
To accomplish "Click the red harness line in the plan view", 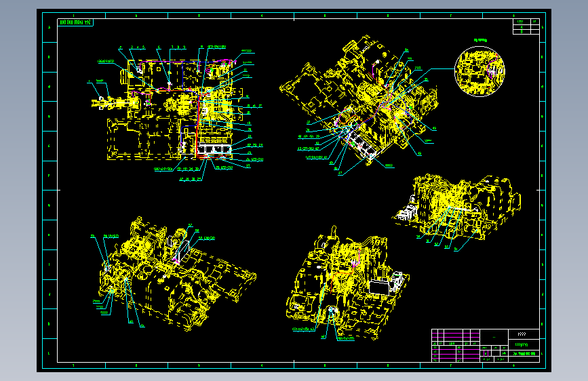I will (x=197, y=125).
